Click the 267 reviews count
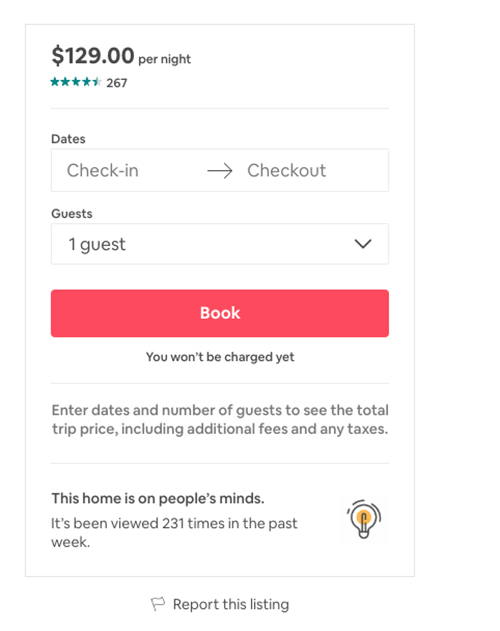The image size is (500, 631). click(117, 83)
